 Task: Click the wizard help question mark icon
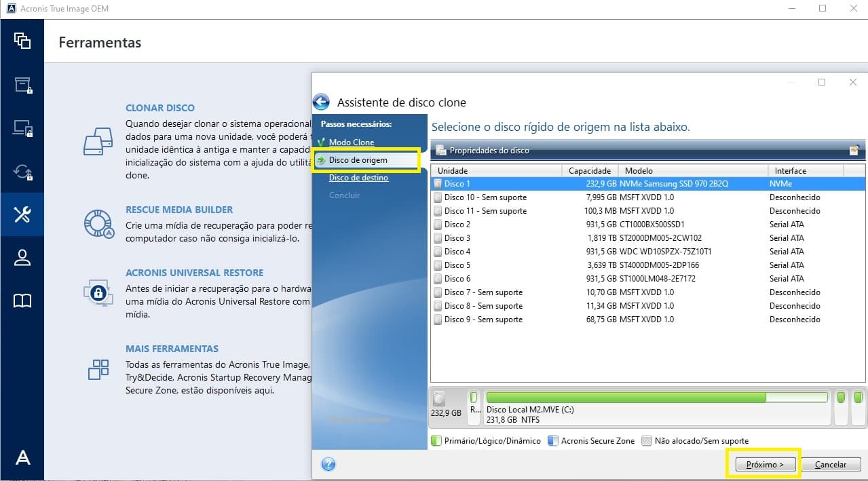pyautogui.click(x=328, y=465)
